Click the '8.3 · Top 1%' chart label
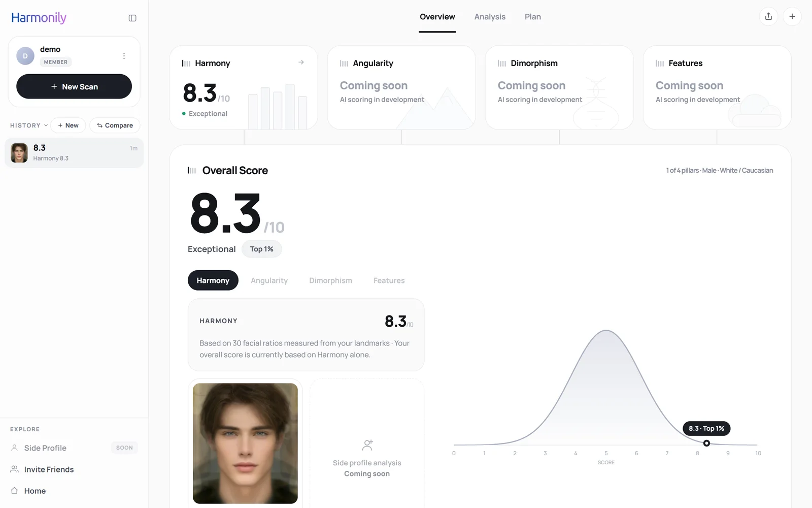 (706, 428)
